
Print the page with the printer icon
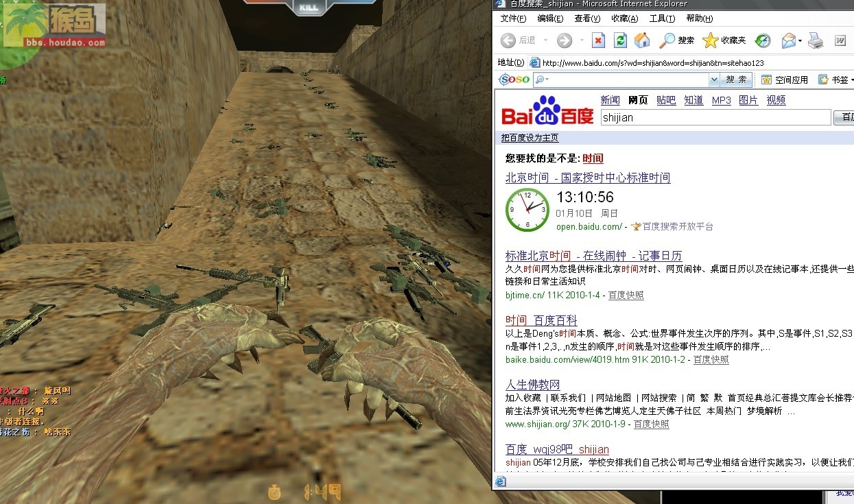click(816, 40)
